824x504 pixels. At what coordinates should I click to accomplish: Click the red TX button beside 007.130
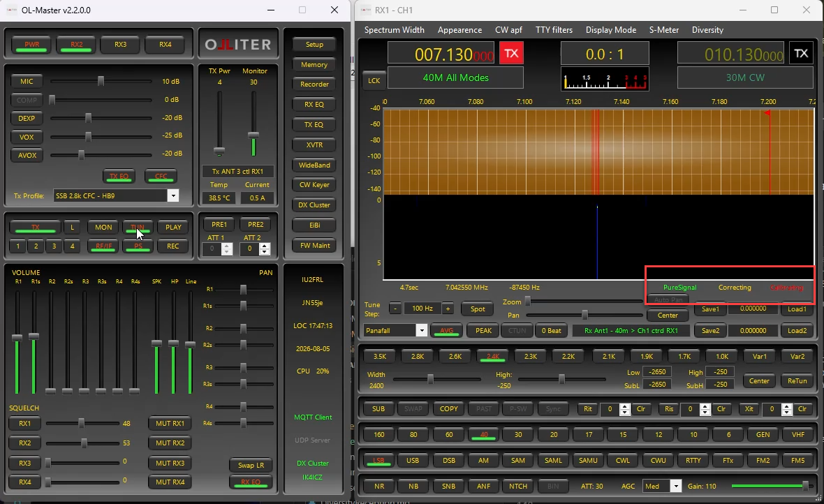[510, 54]
